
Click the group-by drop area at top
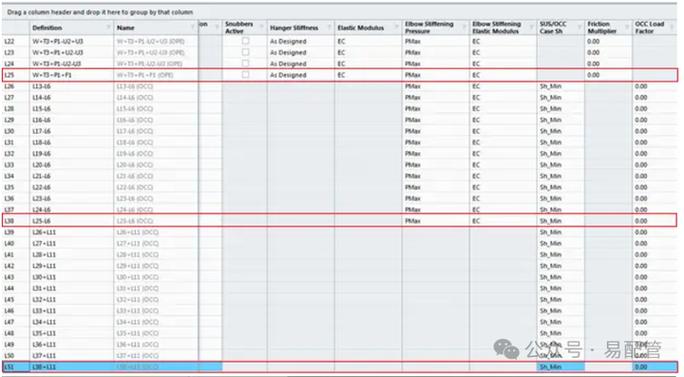[x=340, y=12]
